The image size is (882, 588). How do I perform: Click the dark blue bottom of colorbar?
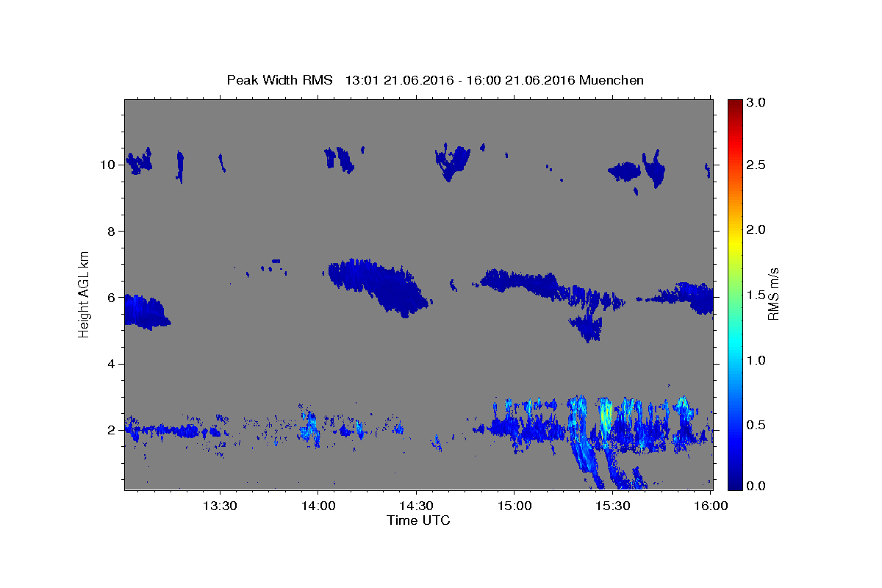pyautogui.click(x=735, y=484)
